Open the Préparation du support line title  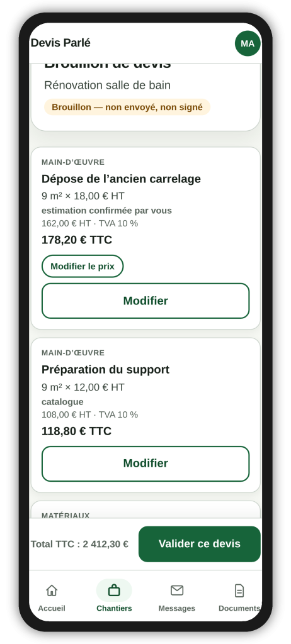click(x=105, y=370)
